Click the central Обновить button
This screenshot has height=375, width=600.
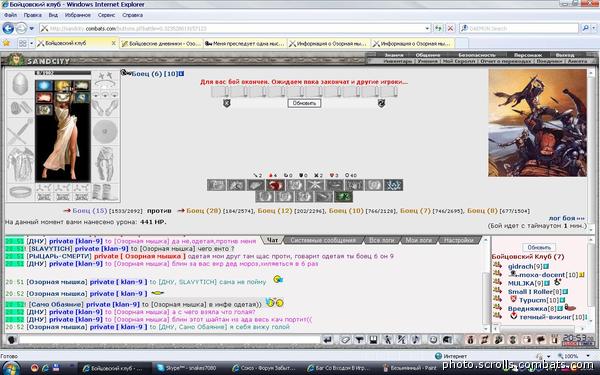coord(304,103)
